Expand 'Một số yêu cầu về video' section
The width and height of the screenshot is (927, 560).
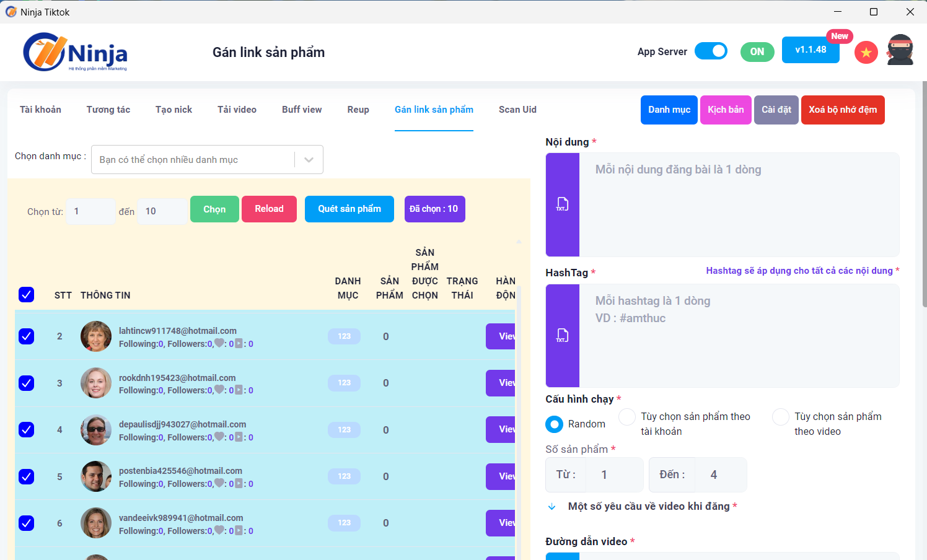pyautogui.click(x=551, y=507)
